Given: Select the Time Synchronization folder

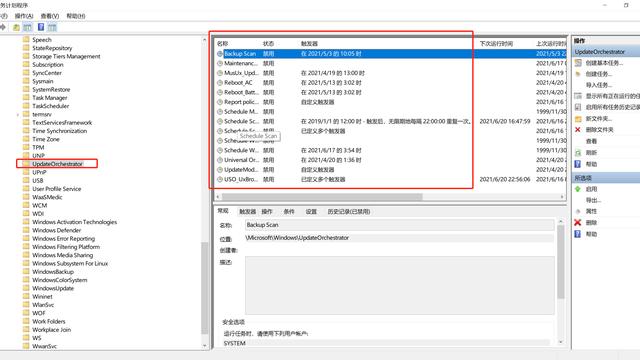Looking at the screenshot, I should click(x=60, y=131).
